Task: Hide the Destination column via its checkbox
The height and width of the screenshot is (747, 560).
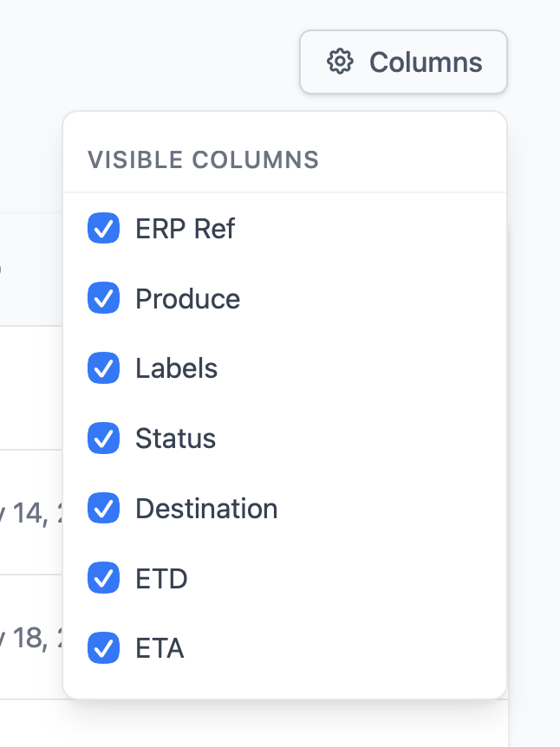Action: click(x=103, y=509)
